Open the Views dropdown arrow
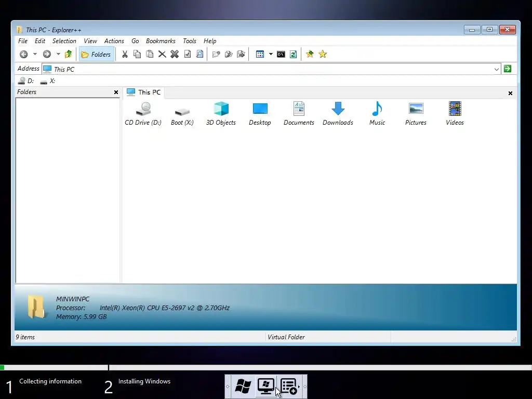This screenshot has height=399, width=532. (x=271, y=54)
